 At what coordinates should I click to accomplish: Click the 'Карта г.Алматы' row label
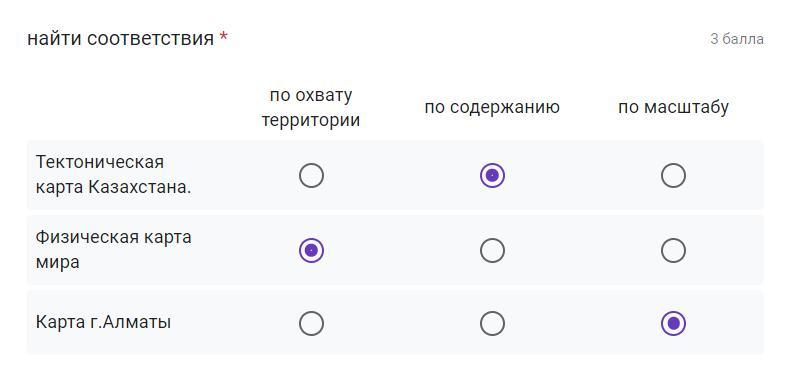click(103, 322)
